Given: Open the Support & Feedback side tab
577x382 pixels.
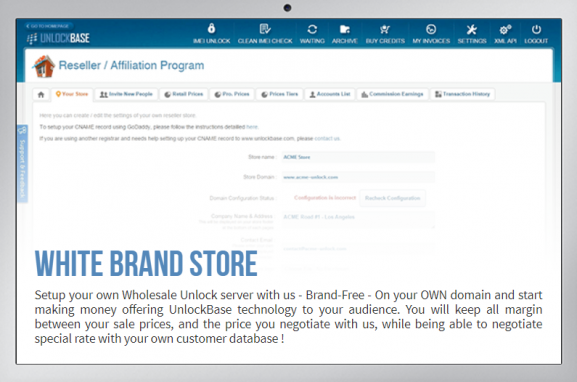Looking at the screenshot, I should (x=22, y=163).
